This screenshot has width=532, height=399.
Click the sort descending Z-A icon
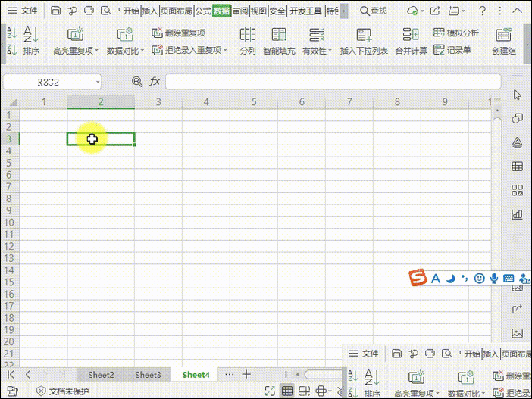click(11, 49)
